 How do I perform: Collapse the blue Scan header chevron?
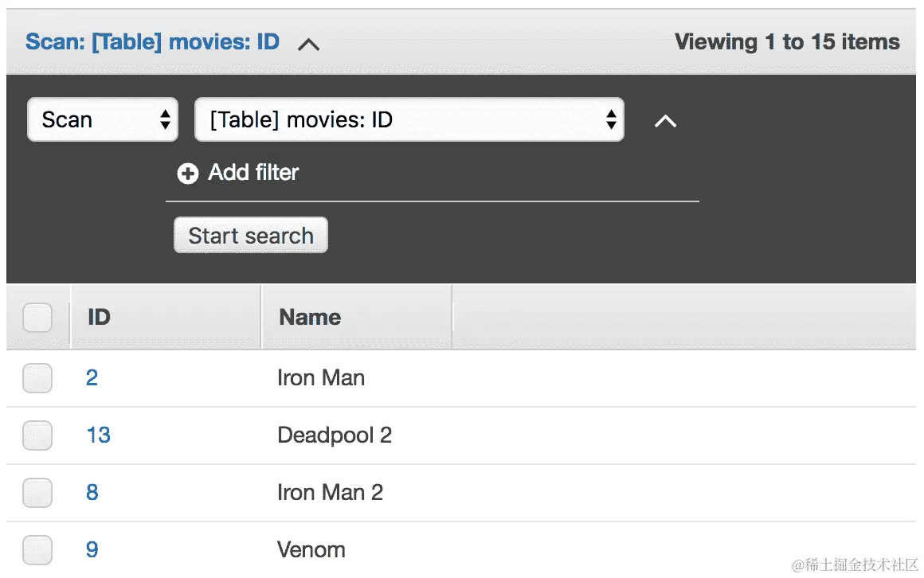pos(308,45)
